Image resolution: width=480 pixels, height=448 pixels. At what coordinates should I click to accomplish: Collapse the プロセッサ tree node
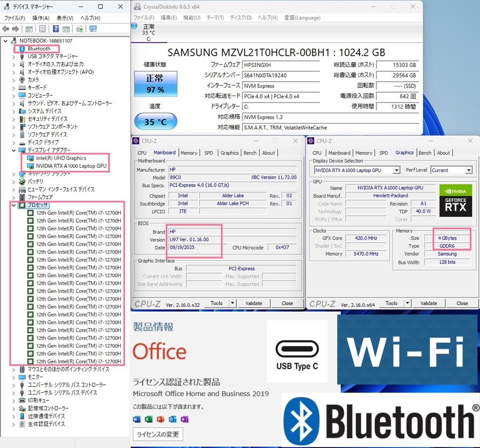click(x=14, y=205)
